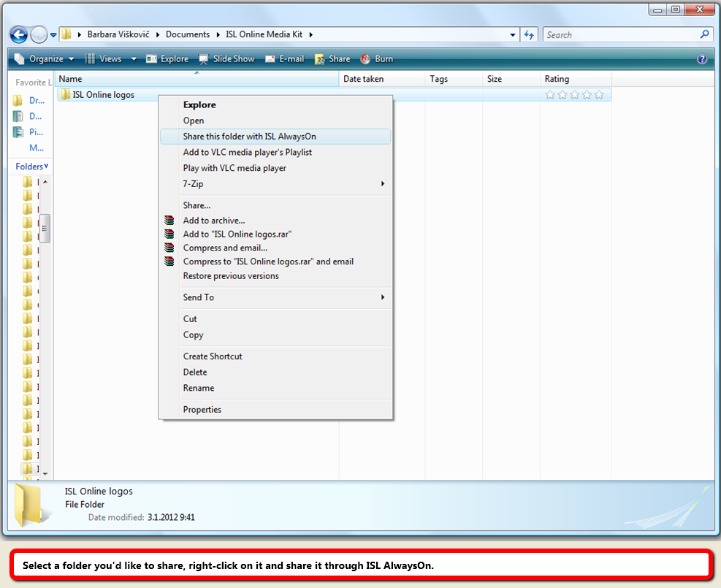Start Slide Show from toolbar

226,59
